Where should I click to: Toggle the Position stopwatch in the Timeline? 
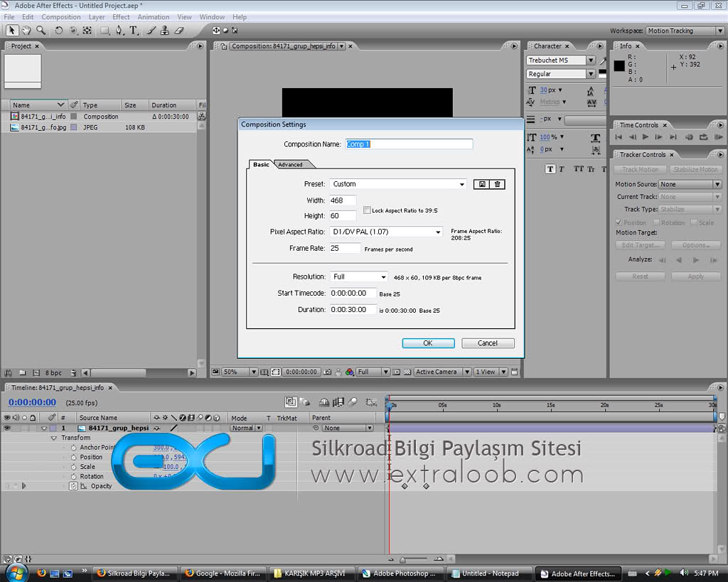coord(73,457)
